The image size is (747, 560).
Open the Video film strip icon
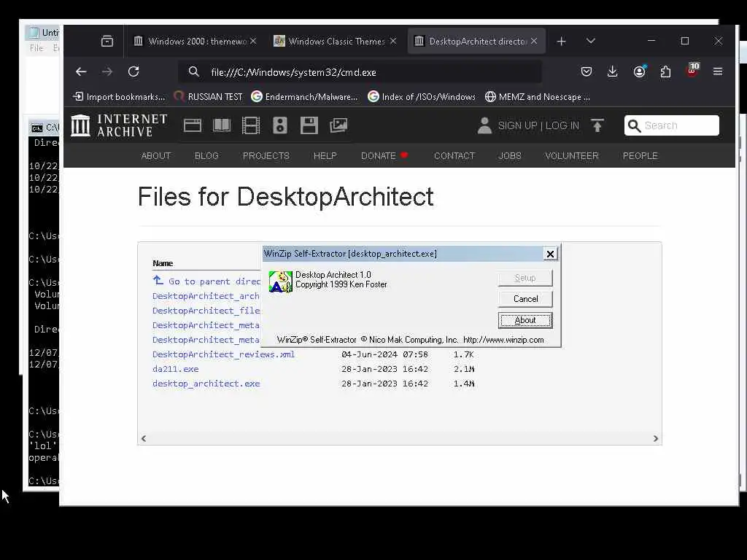(x=251, y=125)
